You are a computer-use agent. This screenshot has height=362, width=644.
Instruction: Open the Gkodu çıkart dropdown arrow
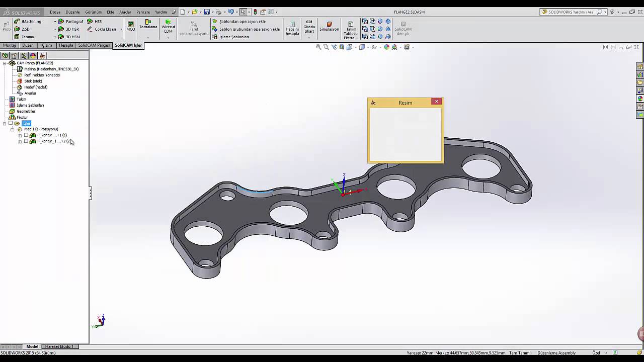tap(309, 38)
